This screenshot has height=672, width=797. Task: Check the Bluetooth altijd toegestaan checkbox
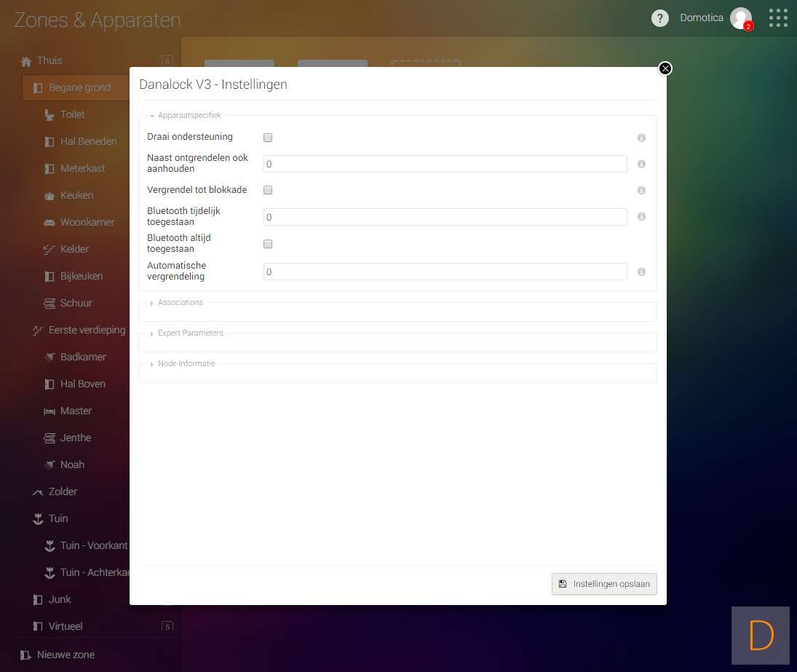click(x=268, y=244)
